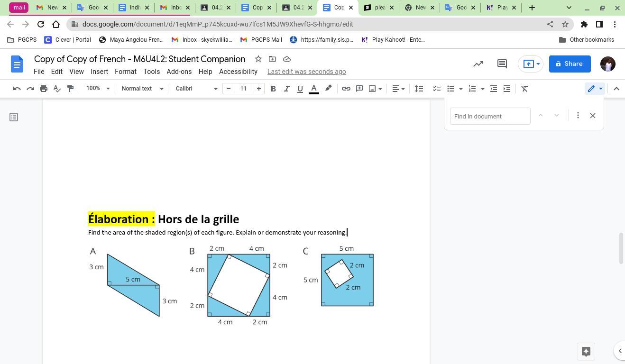
Task: Open the zoom level dropdown
Action: (x=98, y=89)
